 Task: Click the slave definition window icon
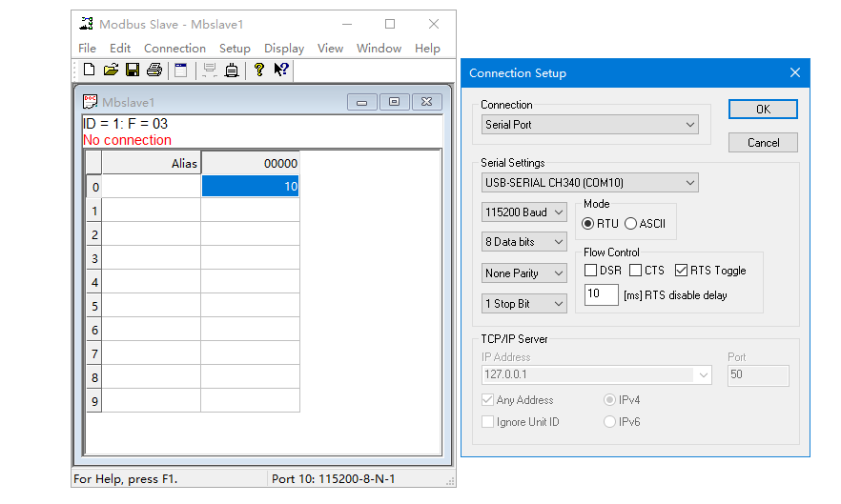[x=181, y=70]
